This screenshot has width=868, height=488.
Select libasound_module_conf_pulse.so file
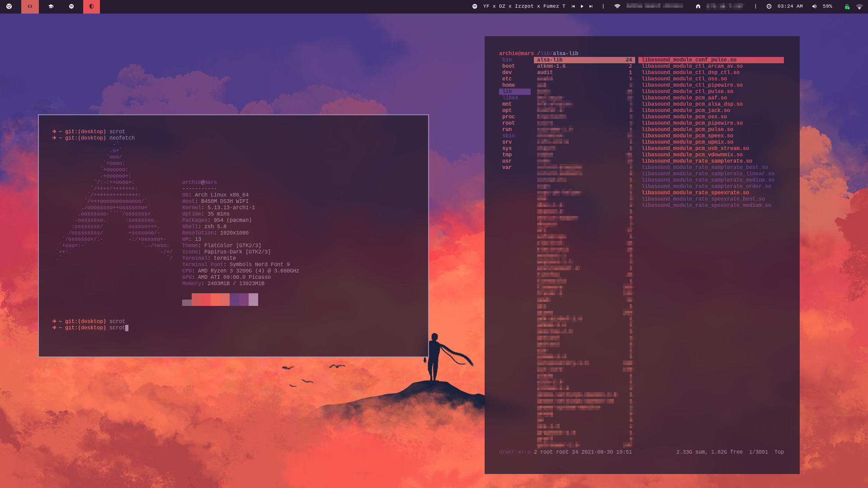(711, 60)
